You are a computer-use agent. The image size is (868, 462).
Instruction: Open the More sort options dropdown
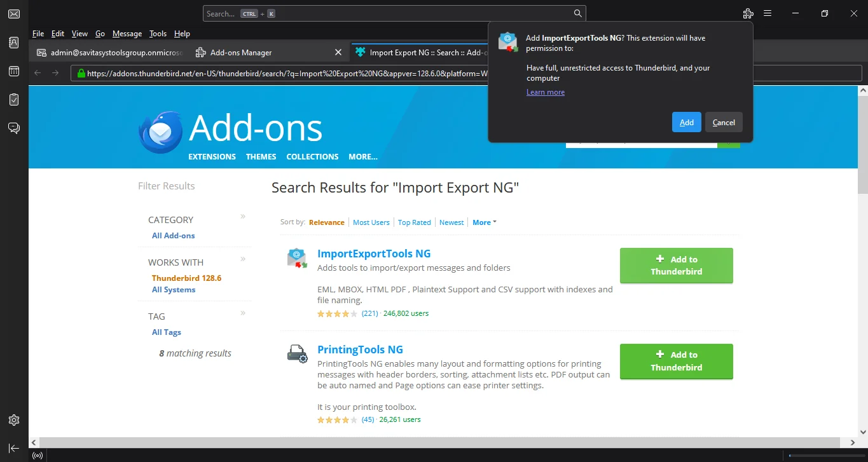coord(485,222)
